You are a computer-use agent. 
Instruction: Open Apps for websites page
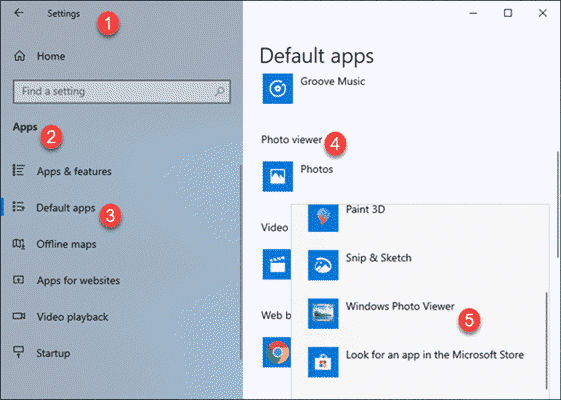[78, 281]
